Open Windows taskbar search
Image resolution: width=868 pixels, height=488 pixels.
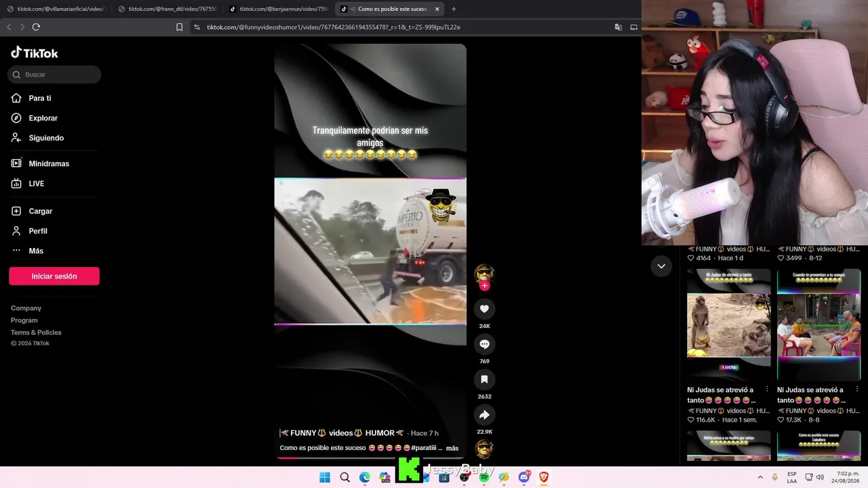point(344,477)
